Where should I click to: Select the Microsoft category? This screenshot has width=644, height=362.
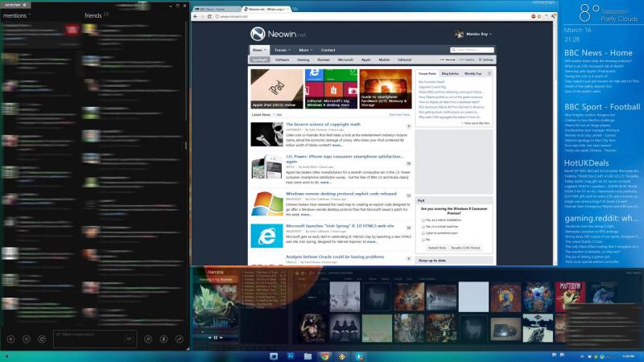tap(345, 60)
